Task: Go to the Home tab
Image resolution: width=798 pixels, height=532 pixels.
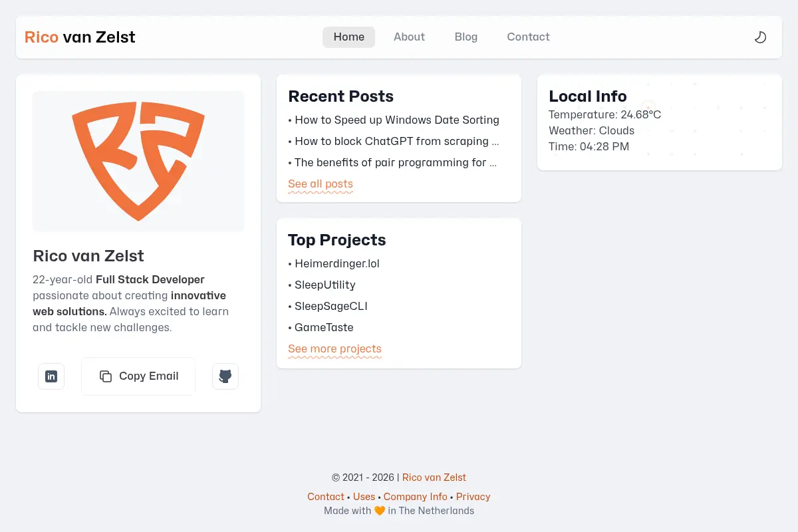Action: point(348,37)
